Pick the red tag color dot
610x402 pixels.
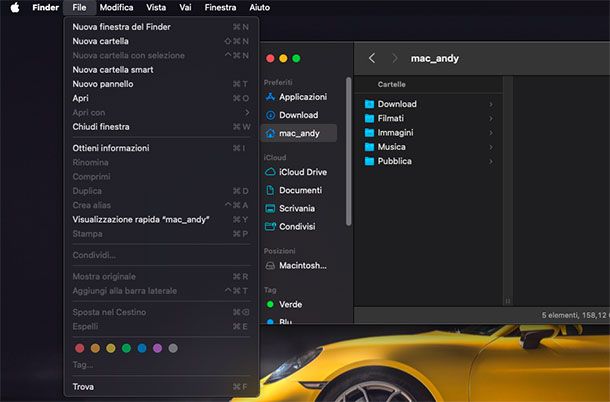coord(80,348)
